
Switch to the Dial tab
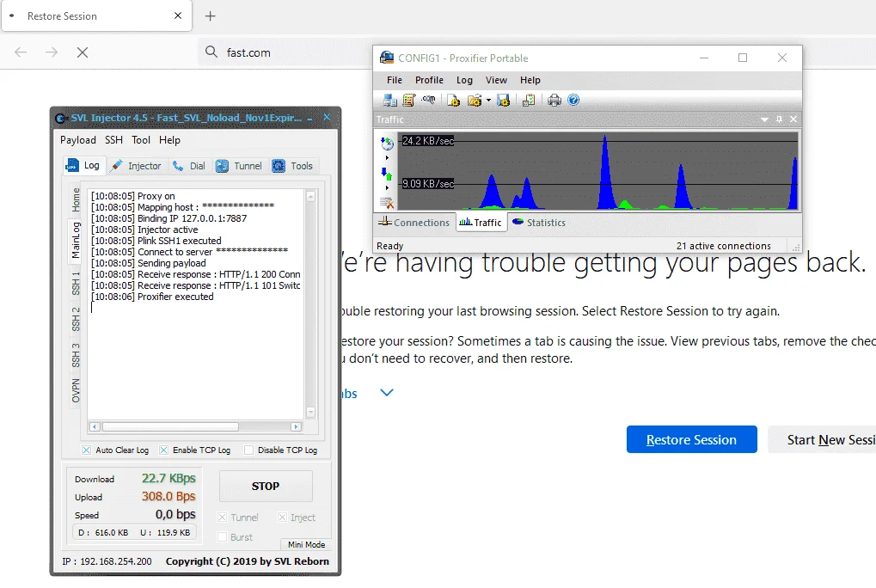click(x=189, y=166)
